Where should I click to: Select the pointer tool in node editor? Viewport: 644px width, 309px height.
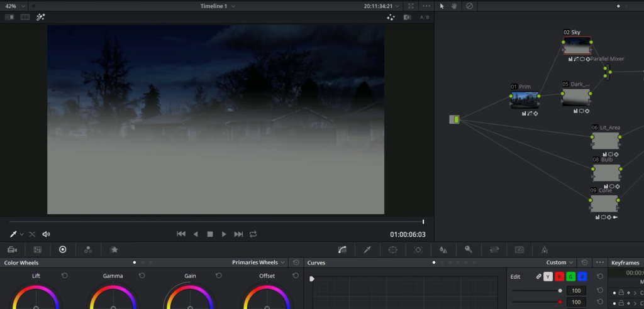(441, 6)
